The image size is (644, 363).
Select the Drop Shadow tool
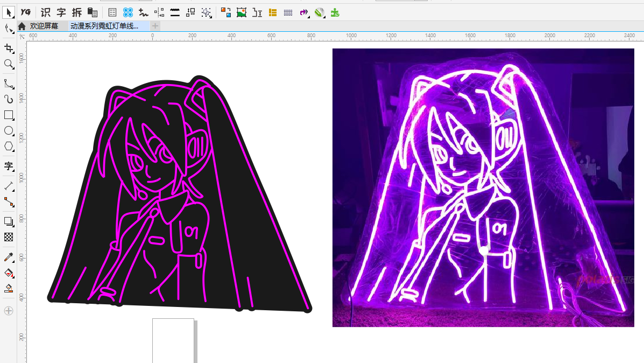coord(9,221)
